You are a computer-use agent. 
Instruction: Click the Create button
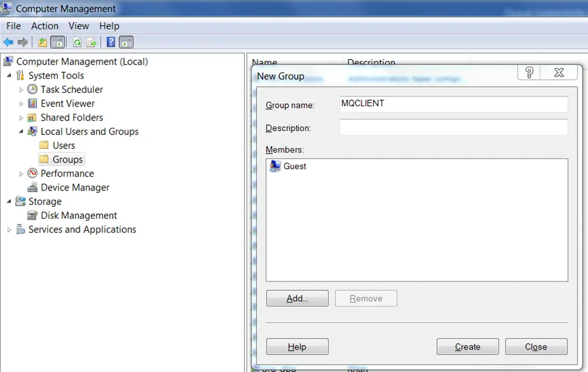[467, 347]
